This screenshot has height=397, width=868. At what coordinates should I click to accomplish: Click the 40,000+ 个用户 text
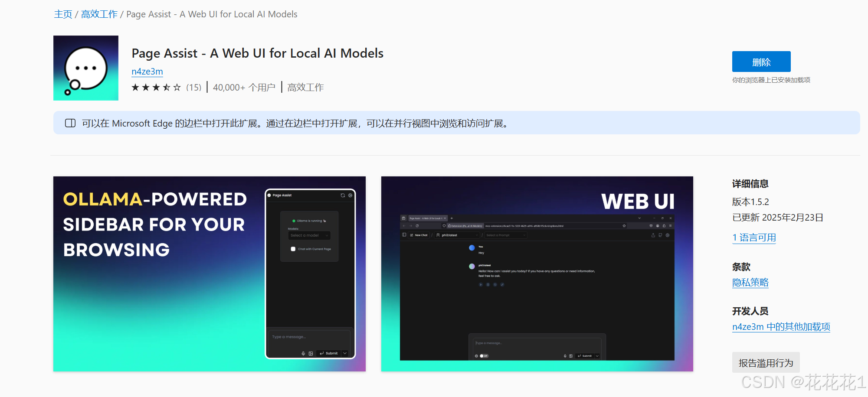244,88
